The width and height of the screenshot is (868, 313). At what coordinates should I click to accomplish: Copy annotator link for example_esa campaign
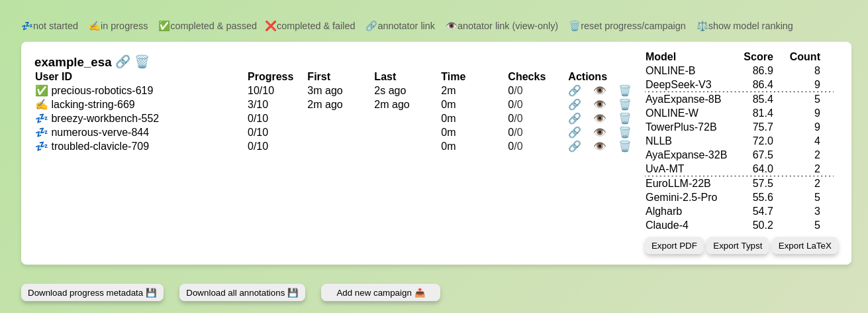click(122, 62)
